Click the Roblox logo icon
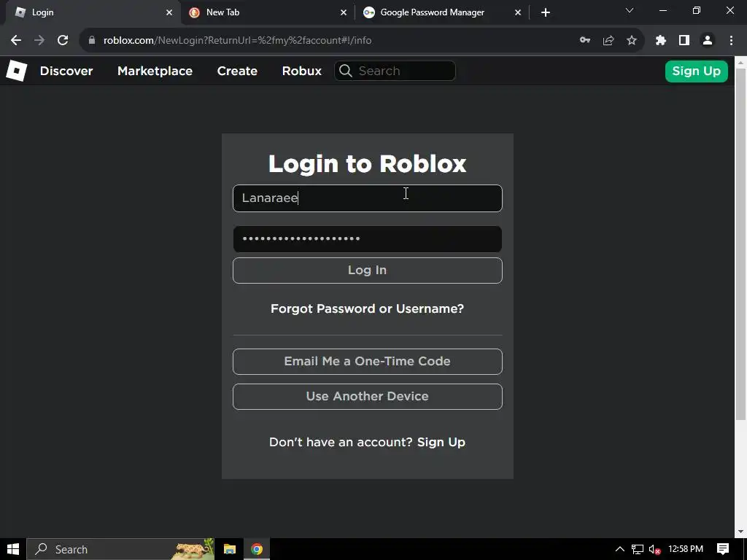 click(17, 71)
